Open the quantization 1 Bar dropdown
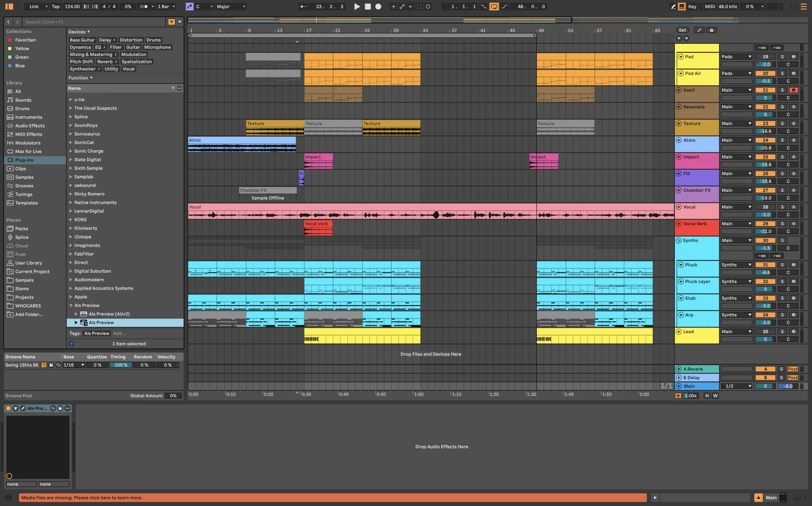812x506 pixels. coord(166,6)
